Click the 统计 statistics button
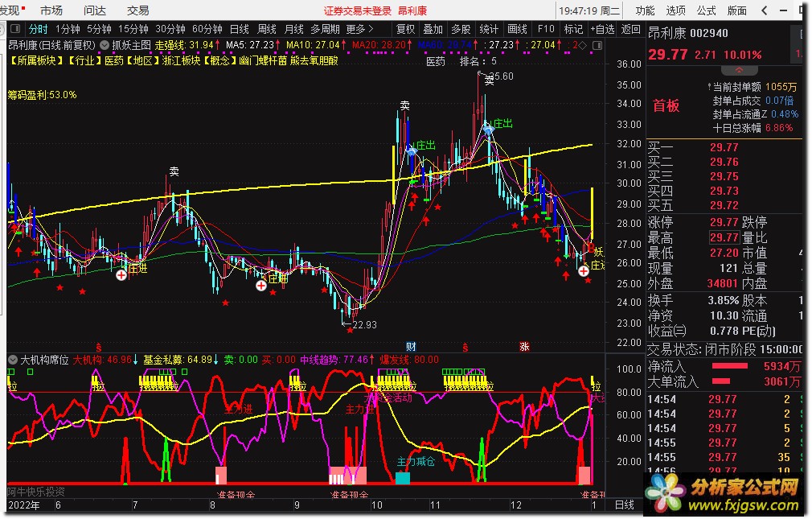812x519 pixels. tap(489, 29)
